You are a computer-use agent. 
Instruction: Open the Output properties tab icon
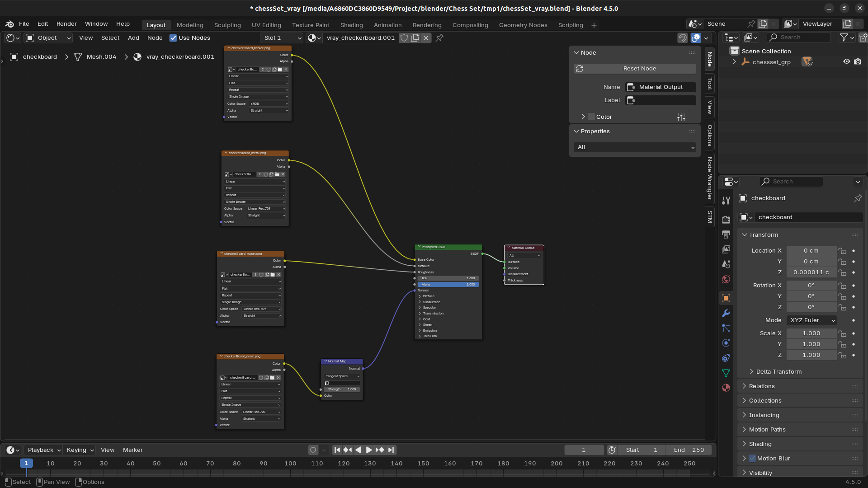pos(726,235)
